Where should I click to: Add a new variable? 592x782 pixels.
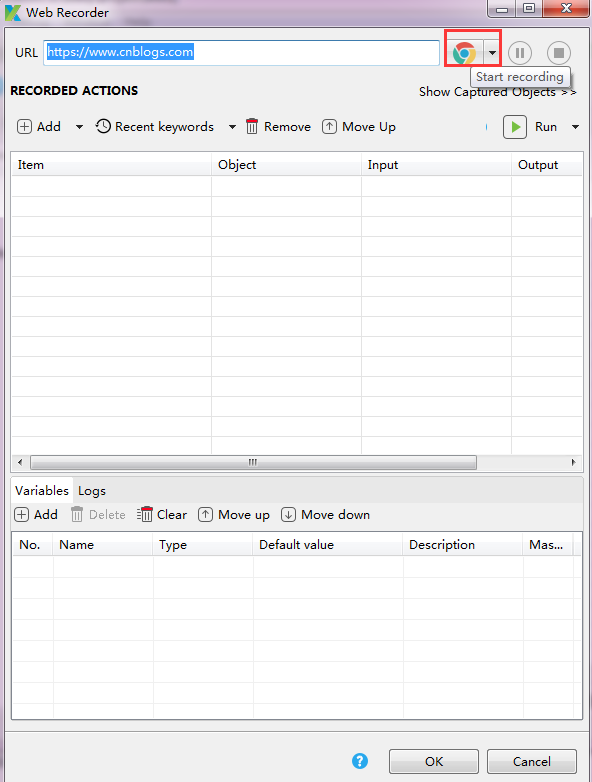(x=36, y=515)
